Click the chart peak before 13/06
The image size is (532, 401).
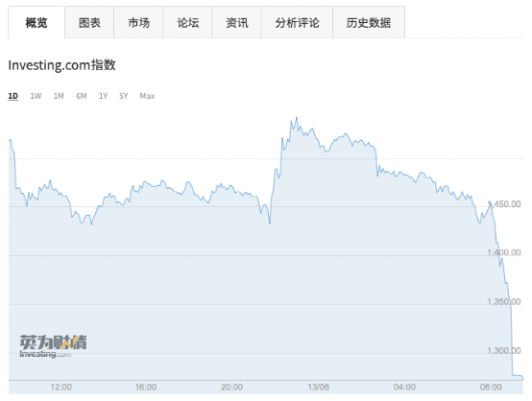(x=297, y=118)
